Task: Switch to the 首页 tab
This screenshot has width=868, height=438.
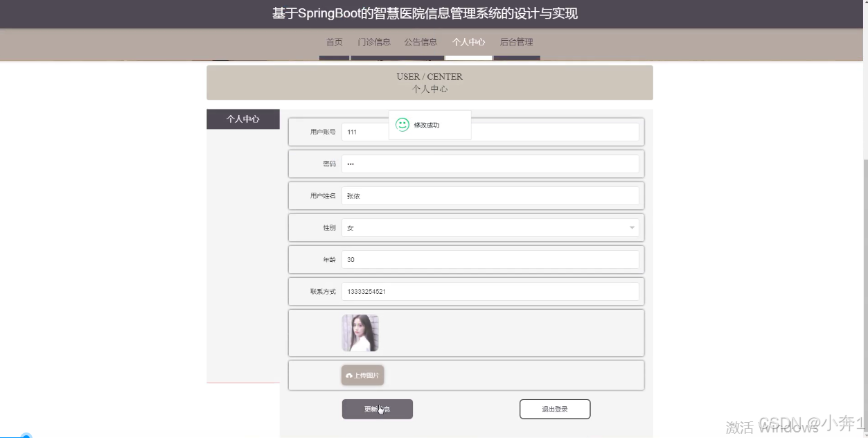Action: [x=334, y=42]
